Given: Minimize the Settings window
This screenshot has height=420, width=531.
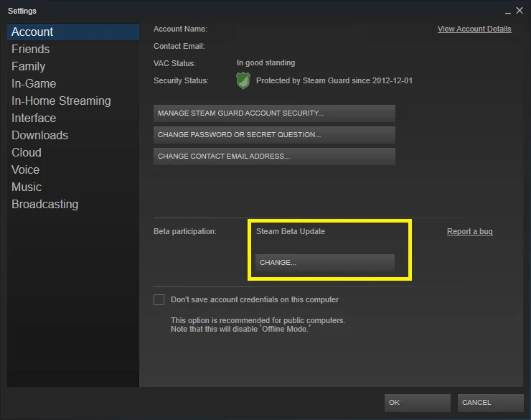Looking at the screenshot, I should coord(507,11).
